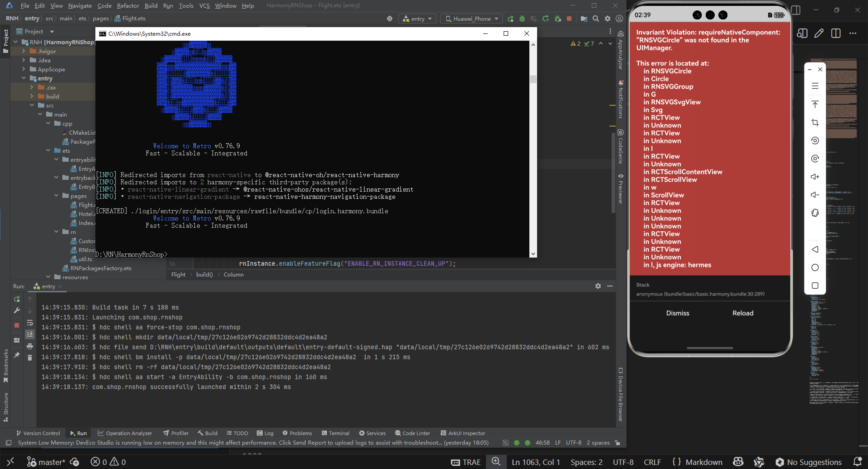Open the VCS menu
This screenshot has height=469, width=868.
click(x=204, y=5)
